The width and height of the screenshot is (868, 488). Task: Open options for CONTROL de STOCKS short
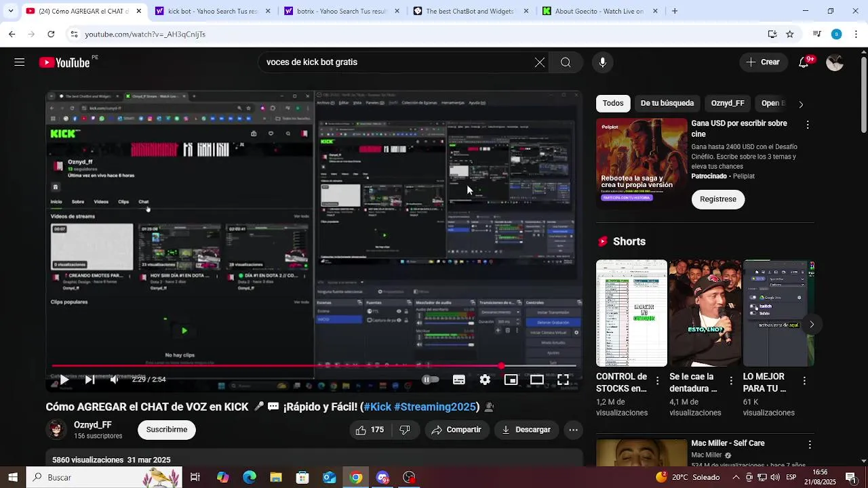tap(657, 381)
